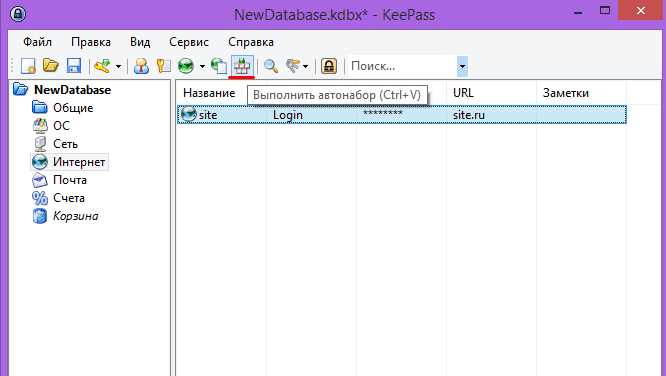Show entries with the grey keys icon

[293, 66]
